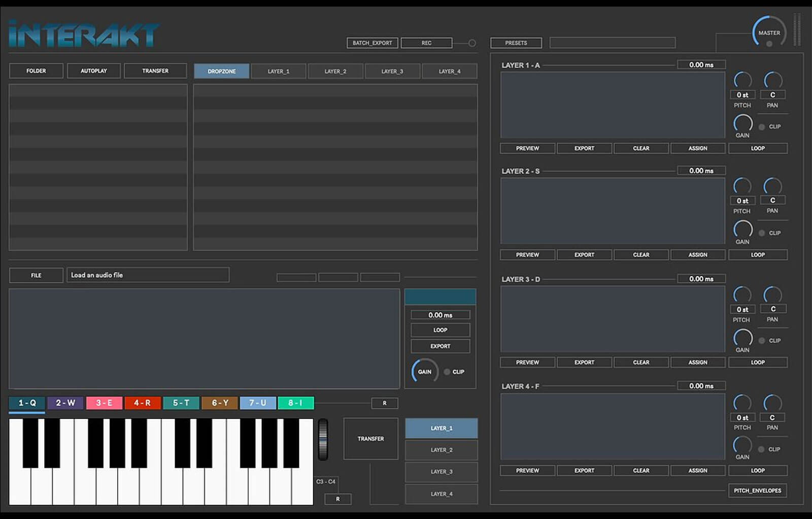Turn the Layer 4 GAIN knob
The image size is (812, 519).
742,445
